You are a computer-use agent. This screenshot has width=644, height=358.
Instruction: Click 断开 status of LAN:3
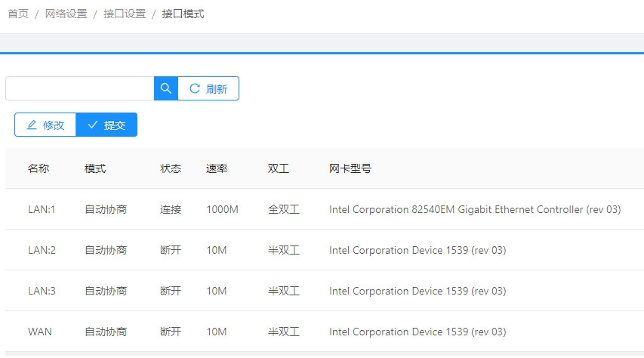click(171, 291)
